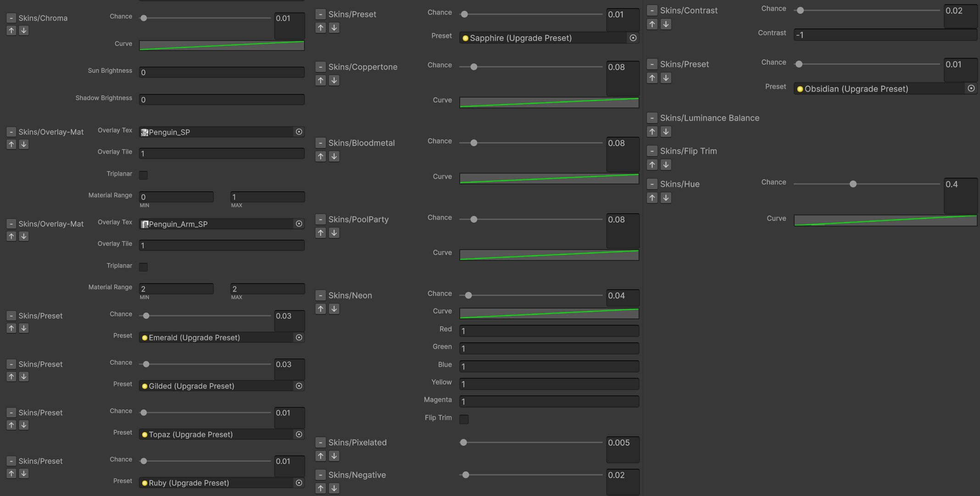Move Skins/Bloodmetal entry up
Viewport: 980px width, 496px height.
pyautogui.click(x=321, y=156)
